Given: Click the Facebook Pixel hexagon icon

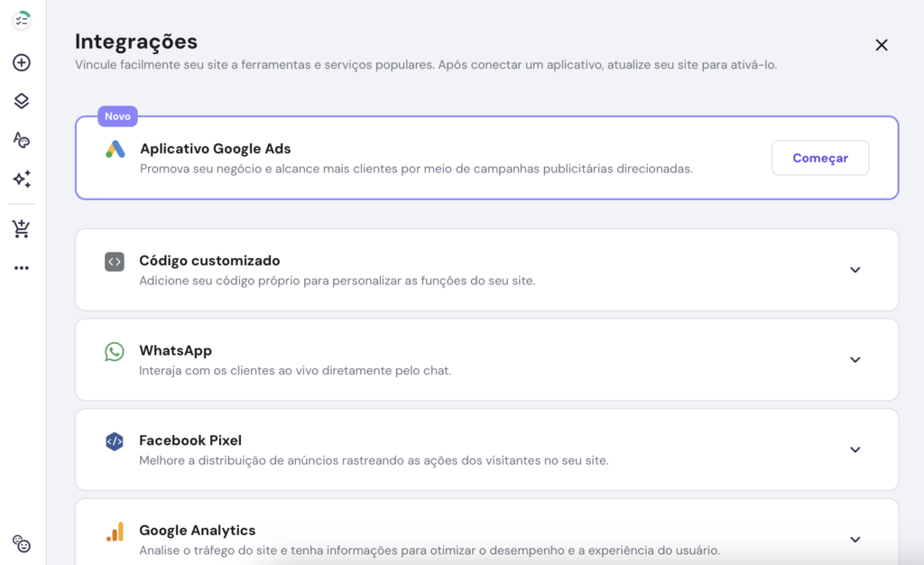Looking at the screenshot, I should 114,441.
